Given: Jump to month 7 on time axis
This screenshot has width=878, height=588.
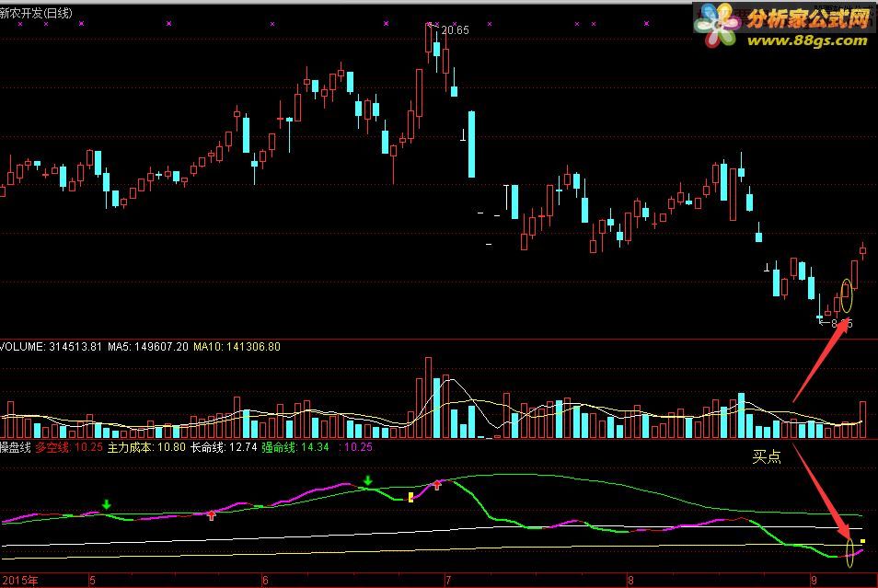Looking at the screenshot, I should [448, 581].
